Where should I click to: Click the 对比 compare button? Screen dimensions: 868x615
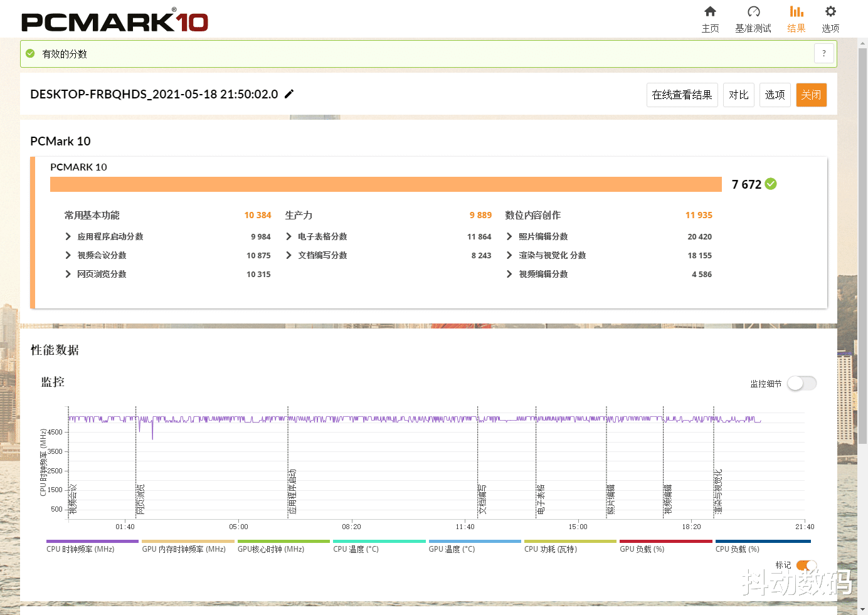point(739,95)
